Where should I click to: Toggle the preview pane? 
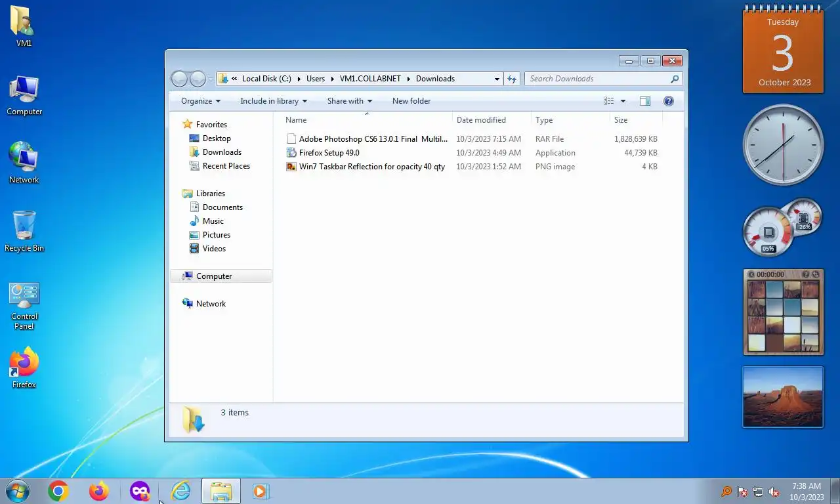pos(645,101)
